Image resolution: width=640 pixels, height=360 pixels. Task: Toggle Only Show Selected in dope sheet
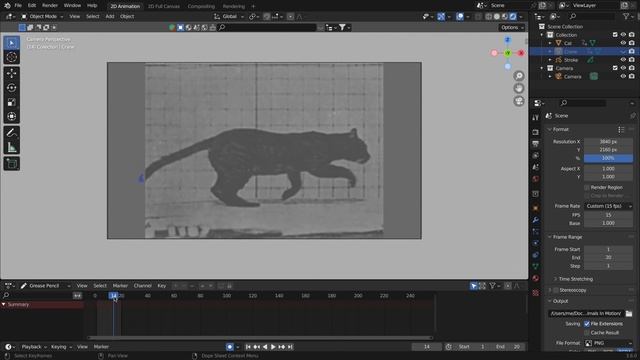473,286
